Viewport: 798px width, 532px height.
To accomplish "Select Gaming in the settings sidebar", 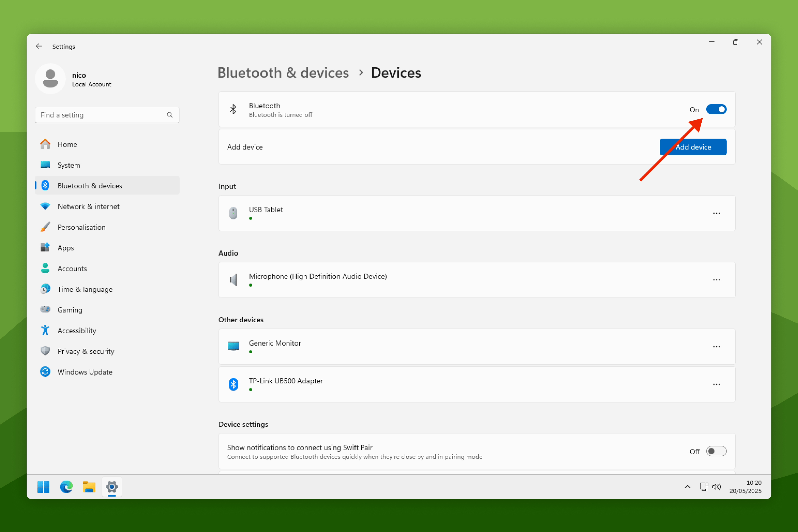I will coord(70,309).
